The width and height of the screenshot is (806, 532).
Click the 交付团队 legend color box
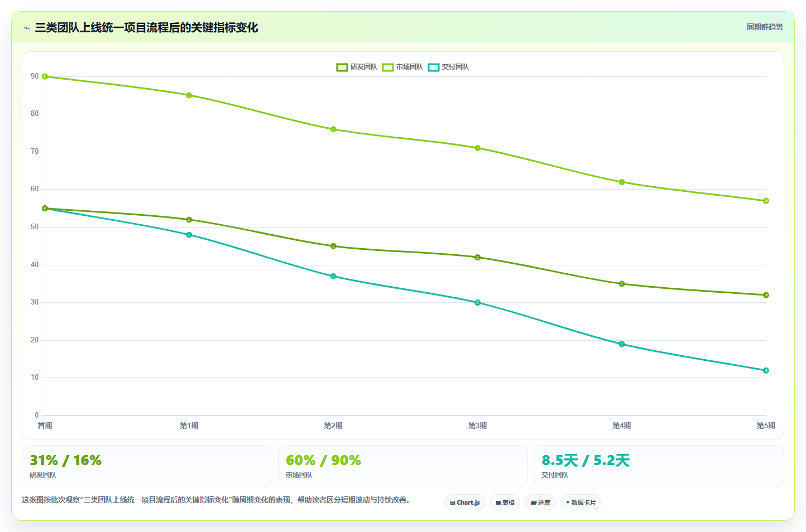434,67
